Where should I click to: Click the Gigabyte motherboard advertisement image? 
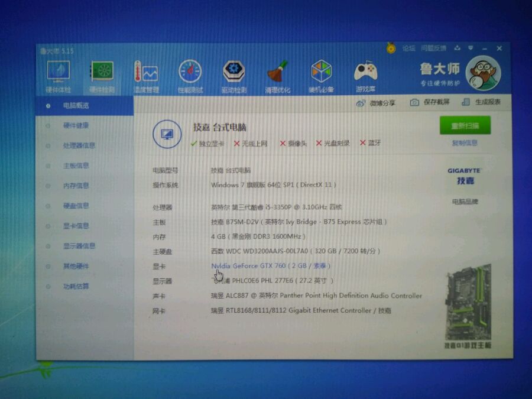coord(468,306)
